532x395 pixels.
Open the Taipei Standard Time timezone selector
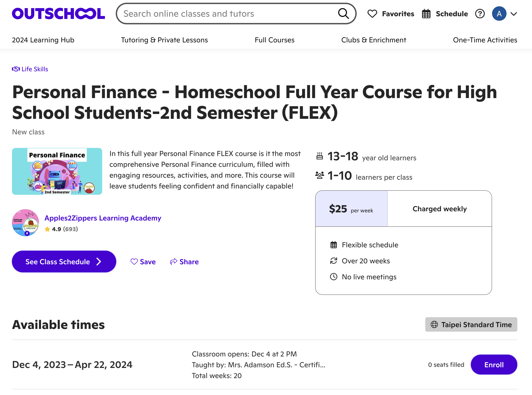tap(471, 324)
